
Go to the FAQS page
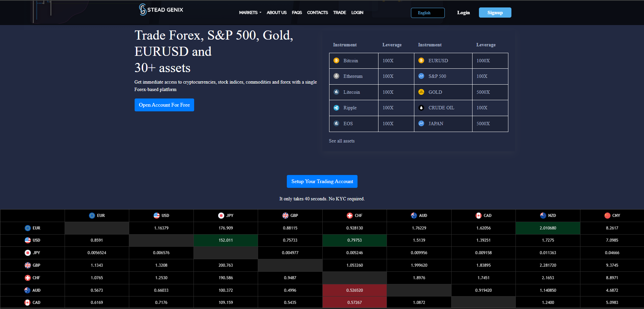click(297, 13)
